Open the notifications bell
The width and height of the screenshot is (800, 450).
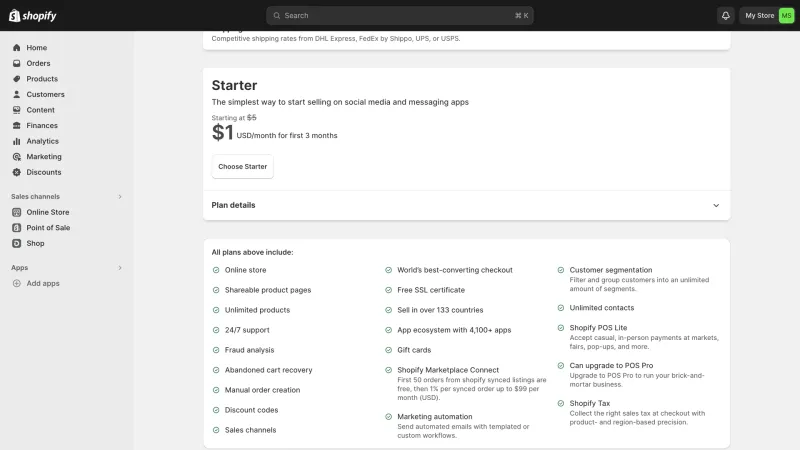pos(726,15)
